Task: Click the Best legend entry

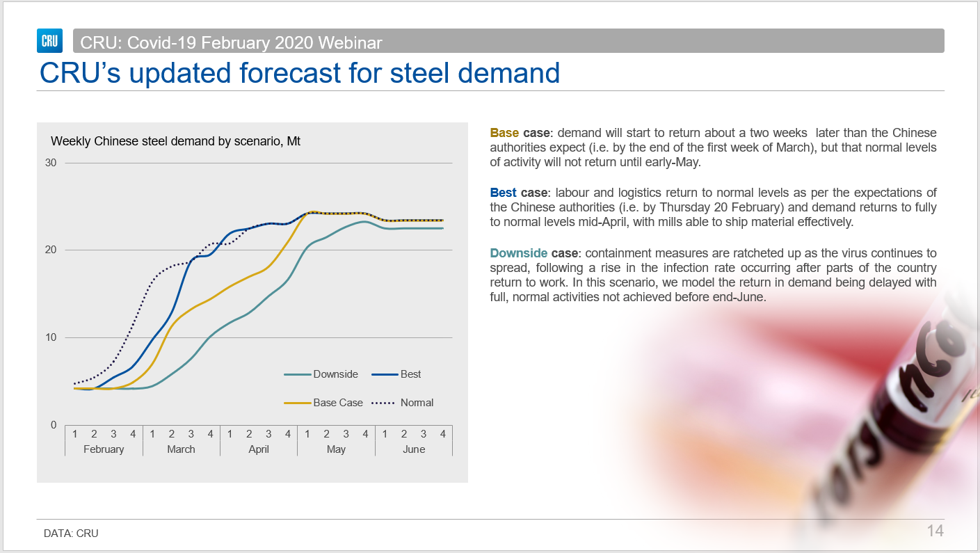Action: 410,374
